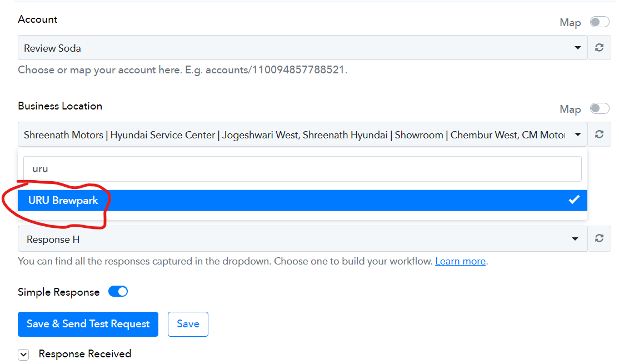Viewport: 619px width, 364px height.
Task: Click the Response H caret arrow
Action: pos(575,239)
